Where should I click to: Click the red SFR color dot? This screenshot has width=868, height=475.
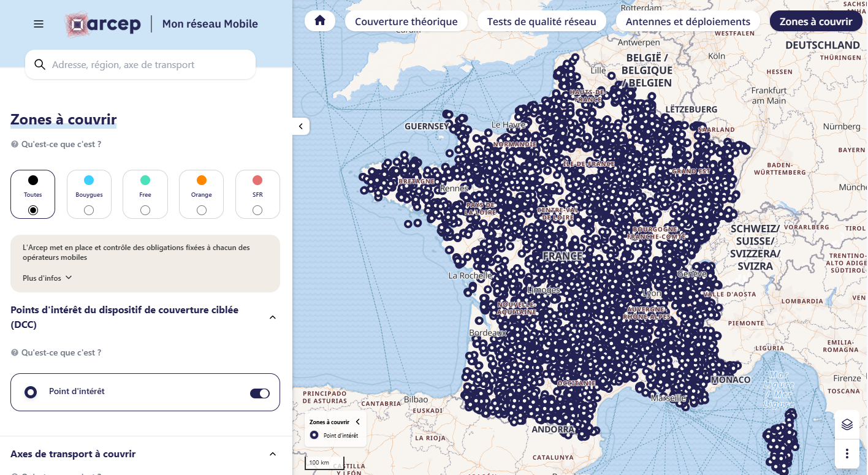[x=257, y=180]
